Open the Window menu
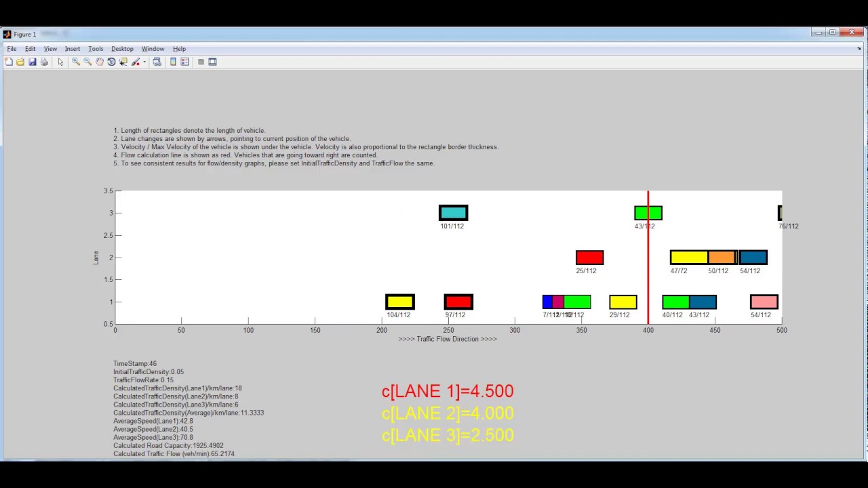 click(153, 49)
